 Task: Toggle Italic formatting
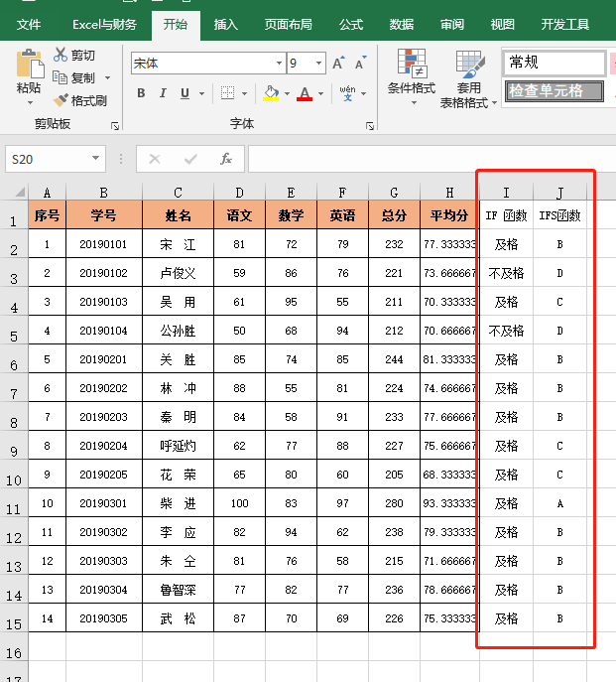tap(163, 93)
